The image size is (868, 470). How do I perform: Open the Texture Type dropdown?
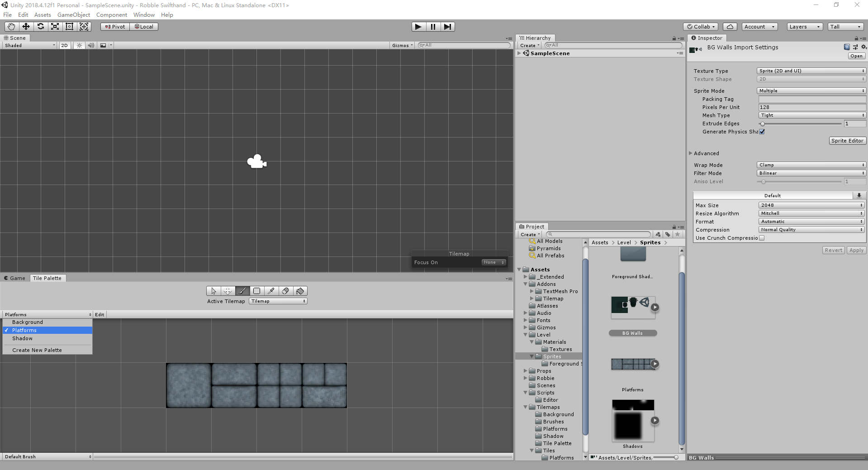(811, 71)
